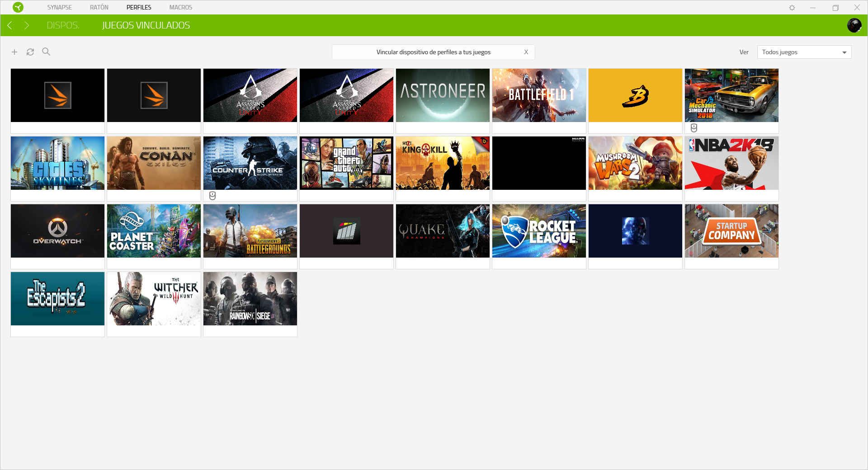Go back with the left arrow
The image size is (868, 470).
click(9, 25)
